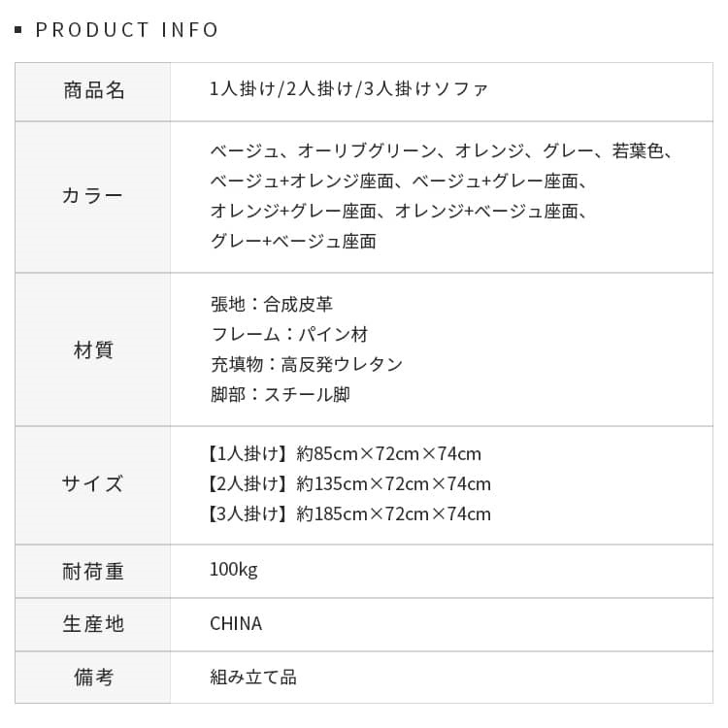728x728 pixels.
Task: Select the 商品名 row label
Action: [x=93, y=91]
